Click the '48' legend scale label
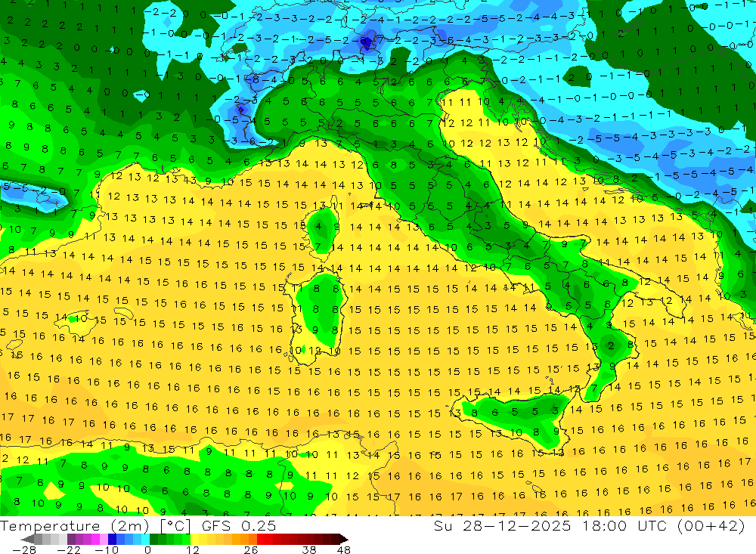The image size is (756, 554). 343,550
